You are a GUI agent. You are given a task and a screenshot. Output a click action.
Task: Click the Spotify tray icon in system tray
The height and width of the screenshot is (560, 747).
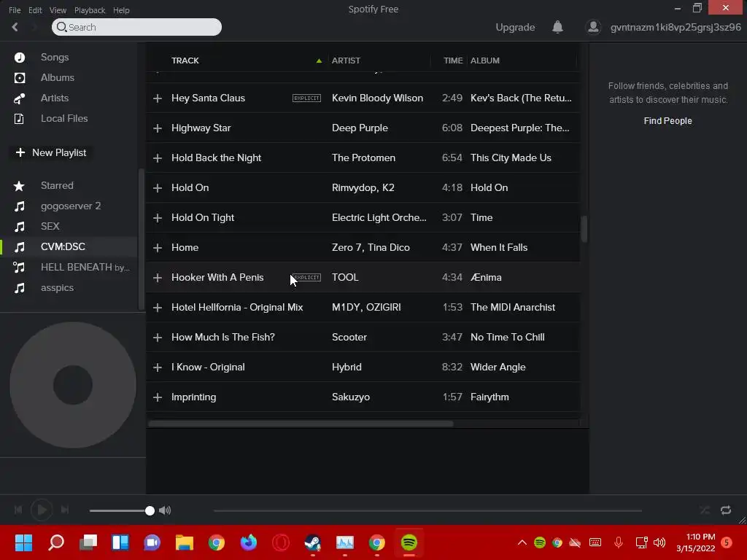pos(539,542)
